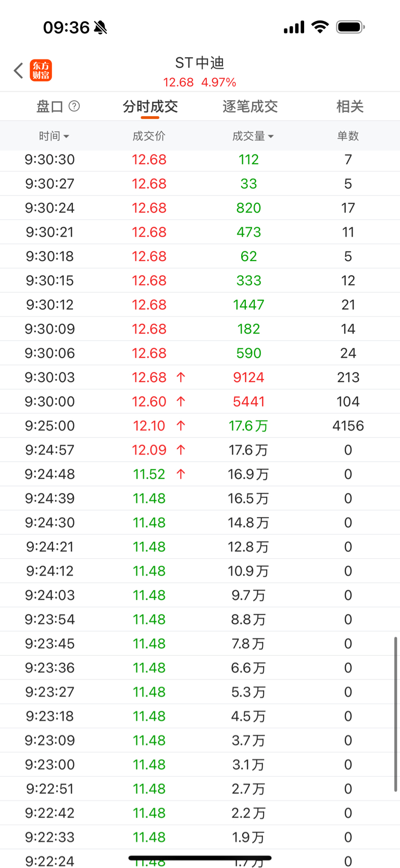Tap the 单数 column header
The image size is (400, 868).
[x=348, y=136]
